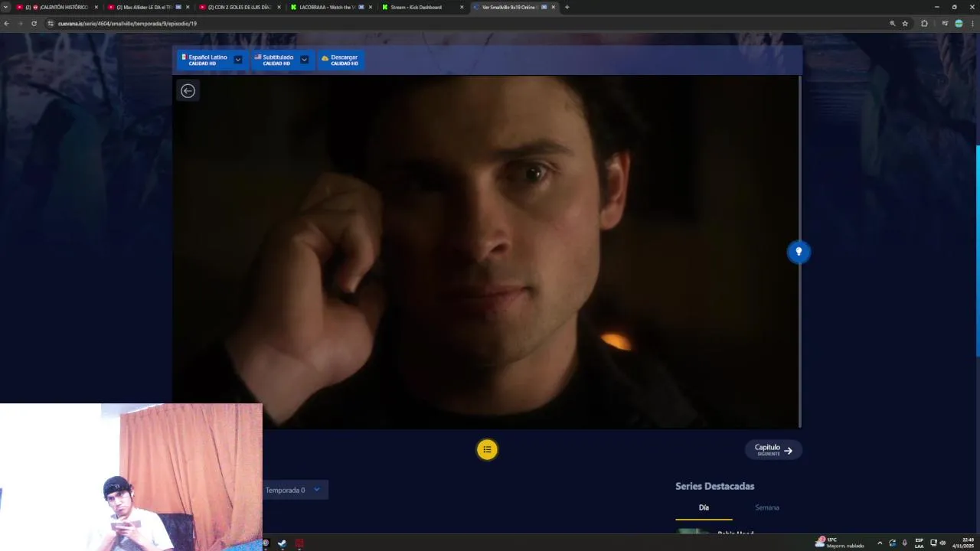The image size is (980, 551).
Task: Open the tab search dropdown at top-left
Action: 6,7
